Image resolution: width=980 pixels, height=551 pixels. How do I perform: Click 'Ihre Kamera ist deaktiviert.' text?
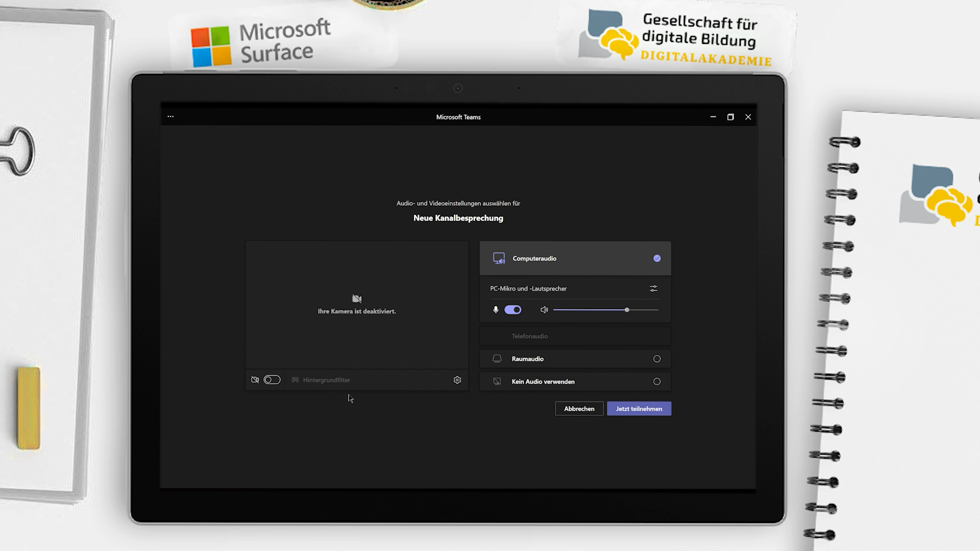[x=357, y=311]
